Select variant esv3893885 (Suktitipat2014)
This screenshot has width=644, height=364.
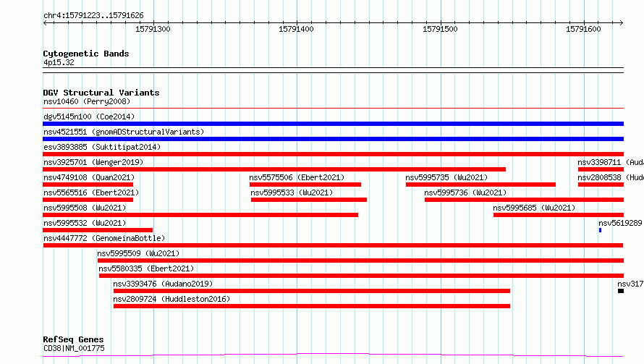pyautogui.click(x=102, y=147)
